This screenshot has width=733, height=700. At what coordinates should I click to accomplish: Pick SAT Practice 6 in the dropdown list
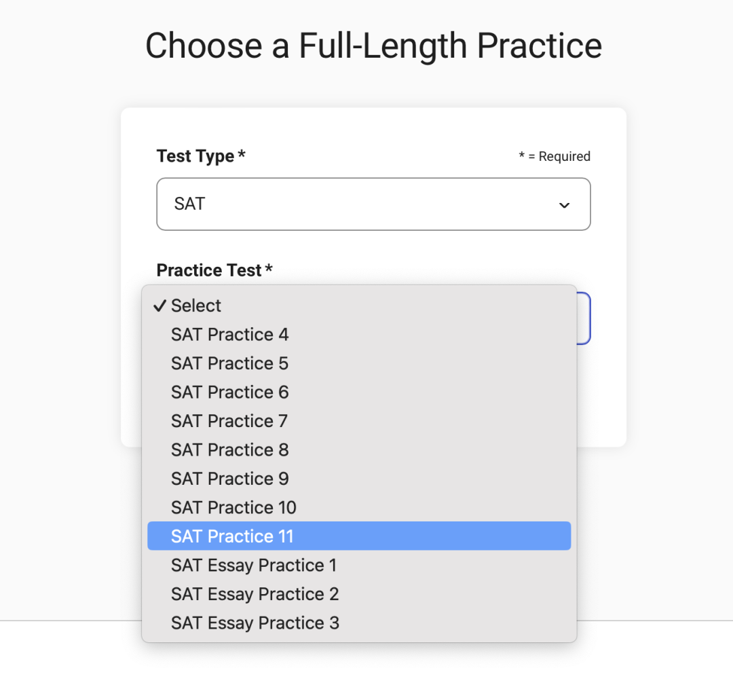229,392
